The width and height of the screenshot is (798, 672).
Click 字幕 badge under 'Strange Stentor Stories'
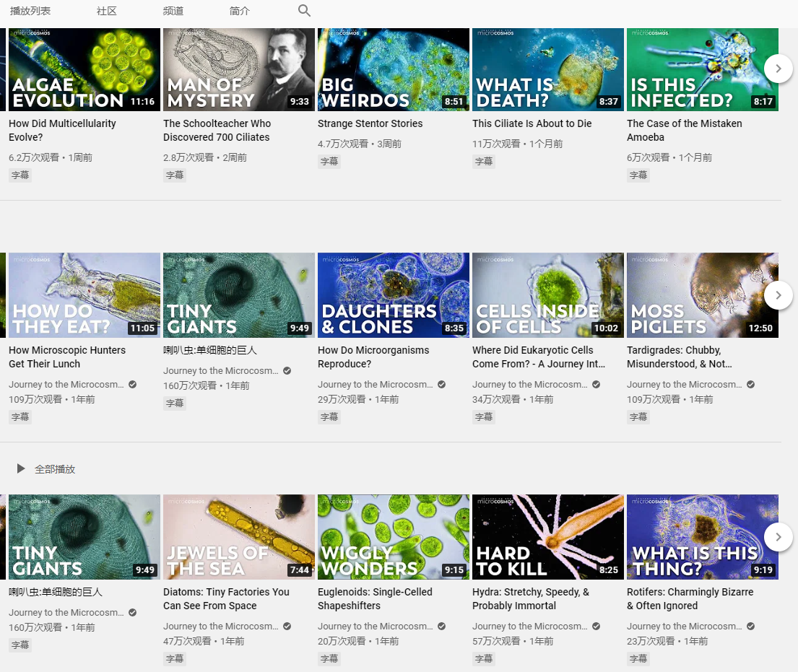pos(329,161)
